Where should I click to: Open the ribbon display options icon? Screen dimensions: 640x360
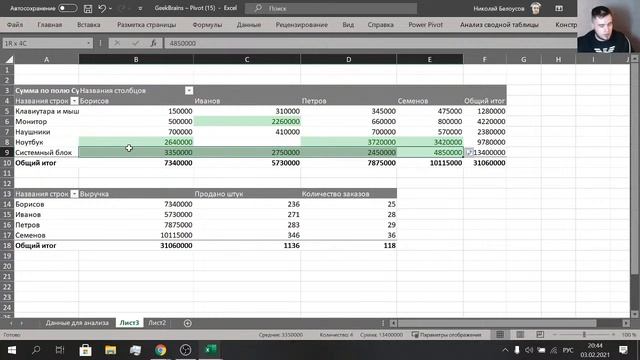(559, 8)
